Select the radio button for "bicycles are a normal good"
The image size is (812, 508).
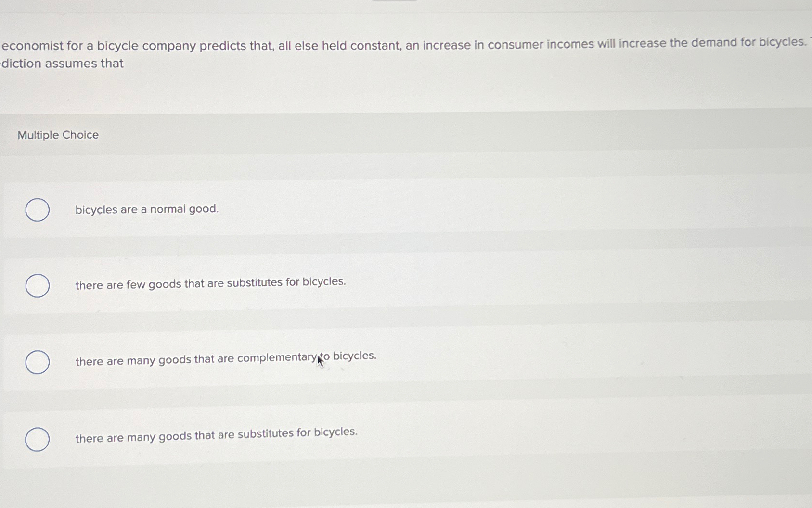(37, 210)
